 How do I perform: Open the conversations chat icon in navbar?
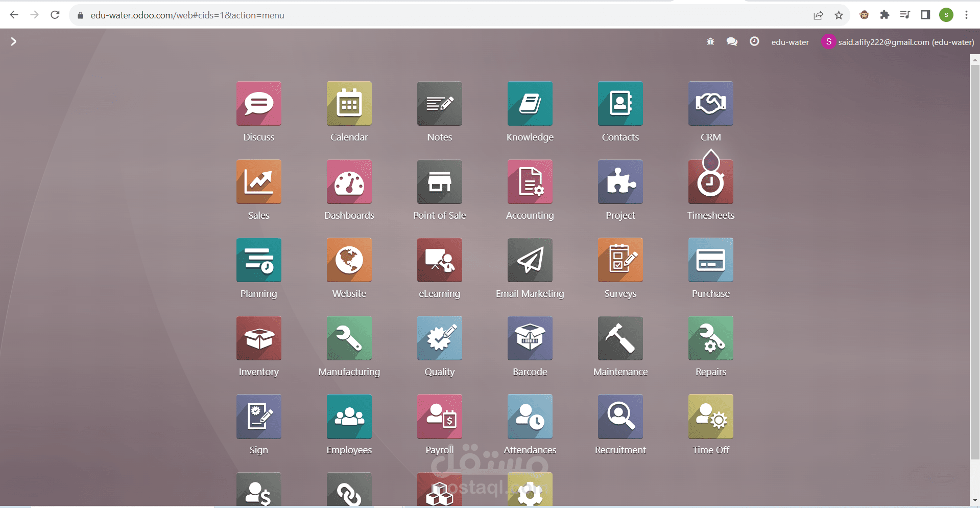[732, 42]
